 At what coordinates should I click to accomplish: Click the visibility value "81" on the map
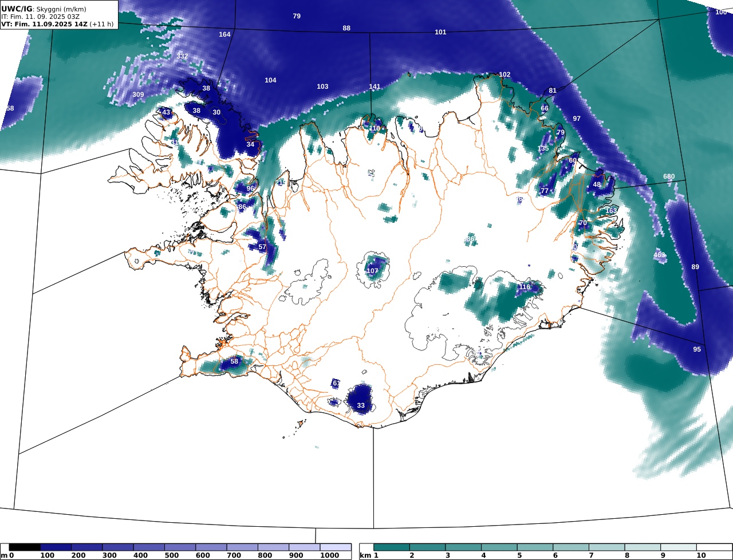pos(553,90)
